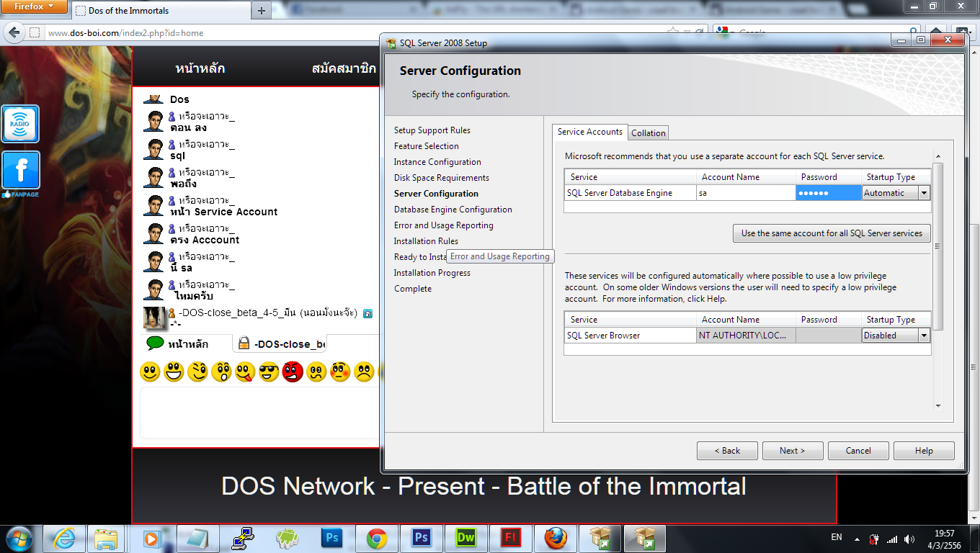Open the -DOS-close_be locked chat tab
The width and height of the screenshot is (980, 553).
click(x=281, y=343)
